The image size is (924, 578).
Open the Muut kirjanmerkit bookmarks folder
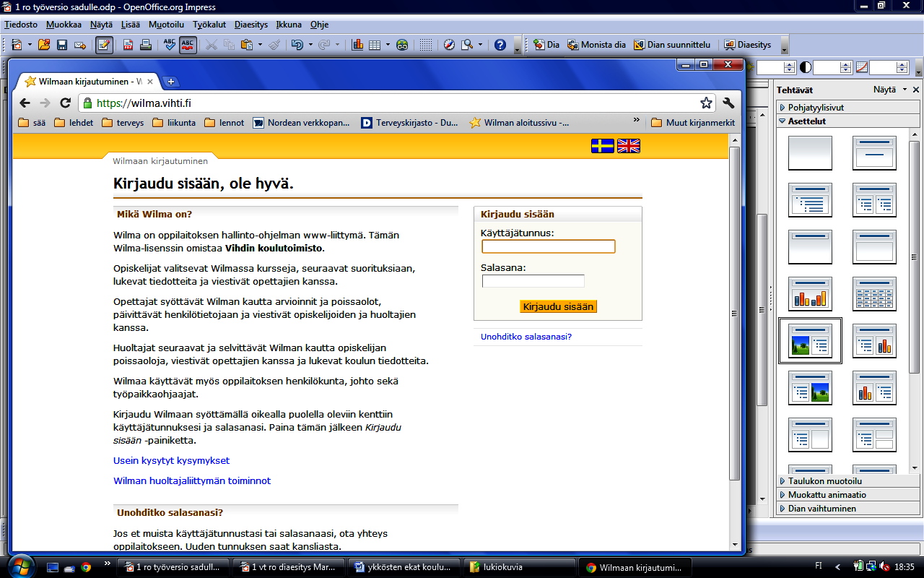click(693, 123)
